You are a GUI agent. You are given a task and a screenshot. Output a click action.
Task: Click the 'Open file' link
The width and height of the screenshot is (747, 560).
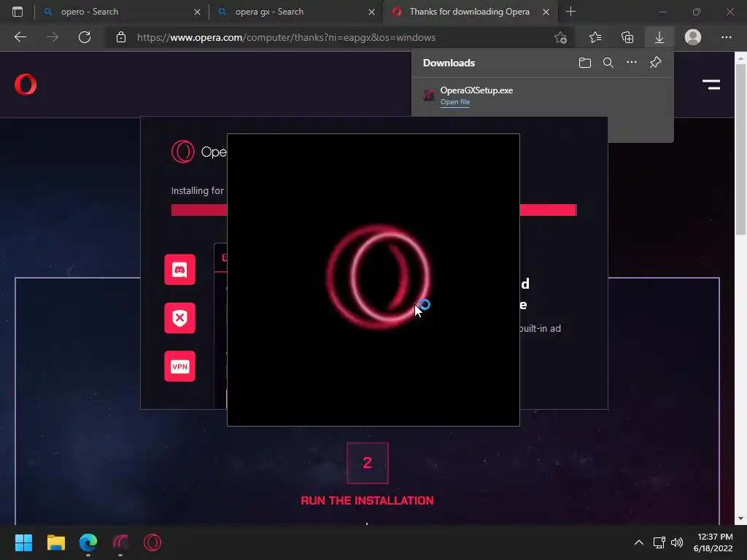(455, 102)
